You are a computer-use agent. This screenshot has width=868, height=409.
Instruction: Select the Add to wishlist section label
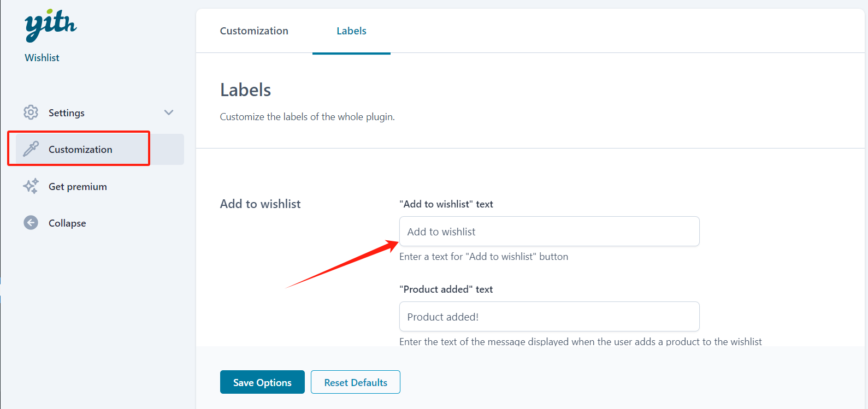(x=260, y=204)
